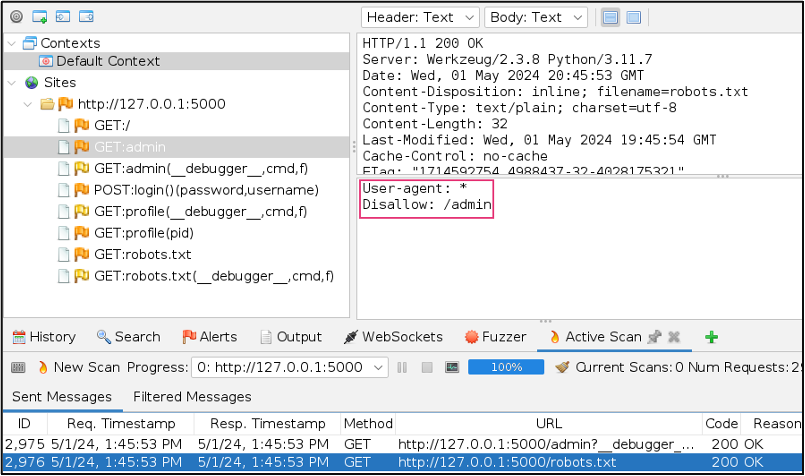Click the alert flag on GET:profile(pid) row
Image resolution: width=805 pixels, height=476 pixels.
[x=81, y=233]
